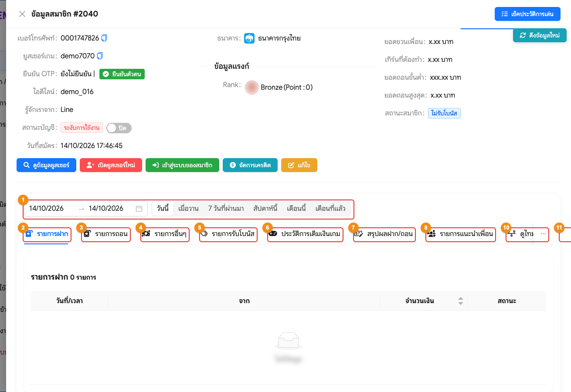Click the วันที่/เวลา column header

point(70,301)
